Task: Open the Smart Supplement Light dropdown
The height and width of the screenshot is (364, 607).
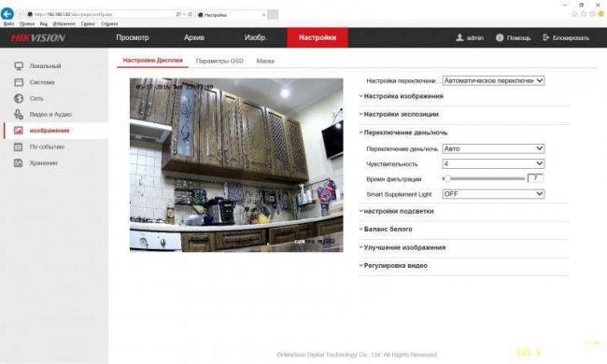Action: tap(493, 194)
